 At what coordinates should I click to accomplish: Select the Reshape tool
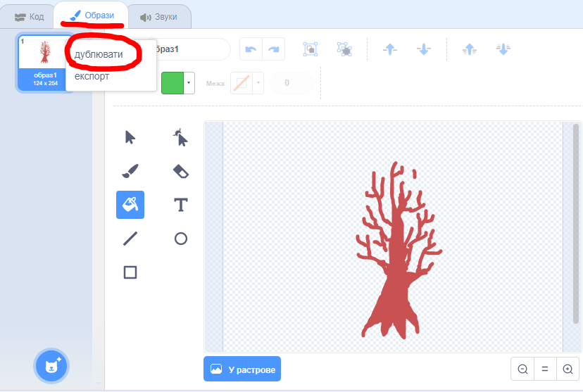click(181, 137)
